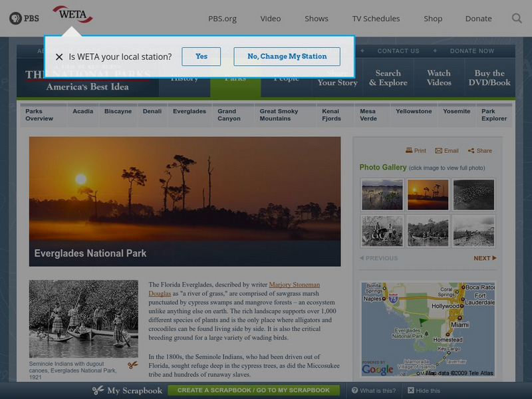Open the Video menu item
Viewport: 532px width, 399px height.
point(271,19)
